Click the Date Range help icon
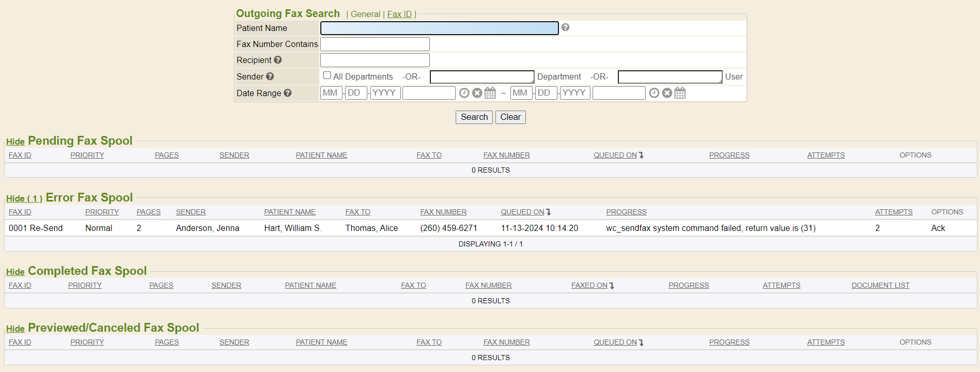Screen dimensions: 980x372 (288, 93)
